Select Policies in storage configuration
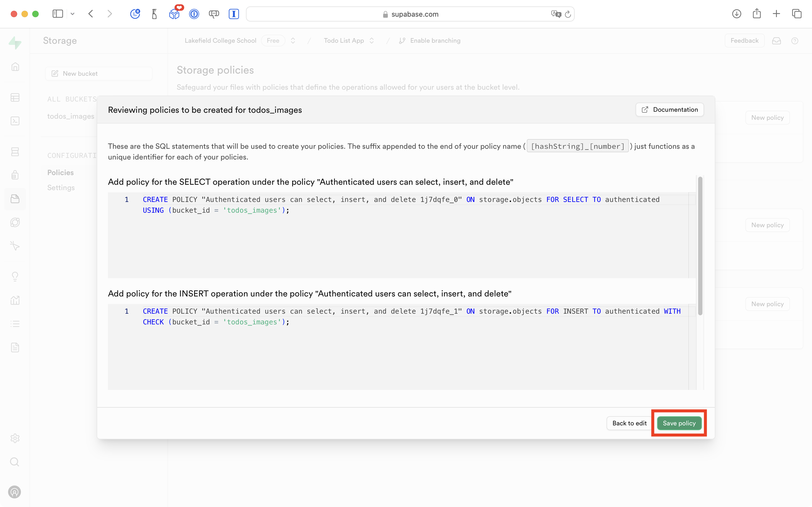This screenshot has width=812, height=507. [60, 172]
